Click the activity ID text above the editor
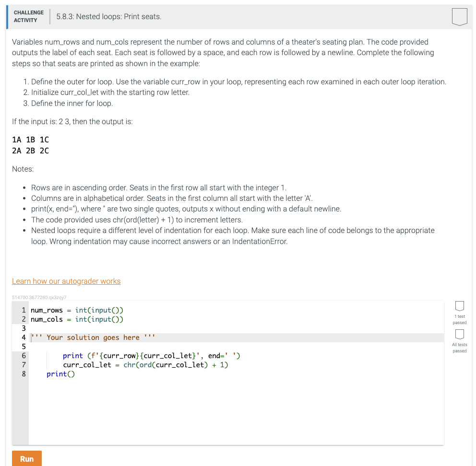The image size is (476, 466). (38, 297)
